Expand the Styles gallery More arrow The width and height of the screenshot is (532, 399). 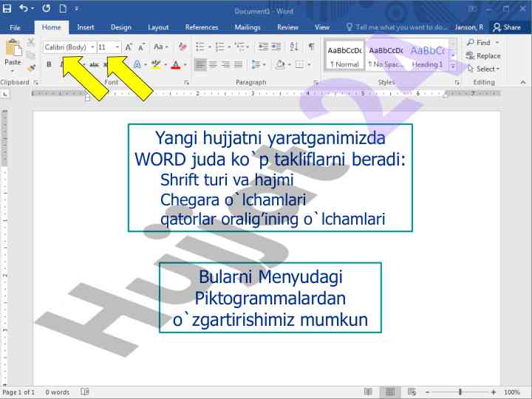coord(453,66)
